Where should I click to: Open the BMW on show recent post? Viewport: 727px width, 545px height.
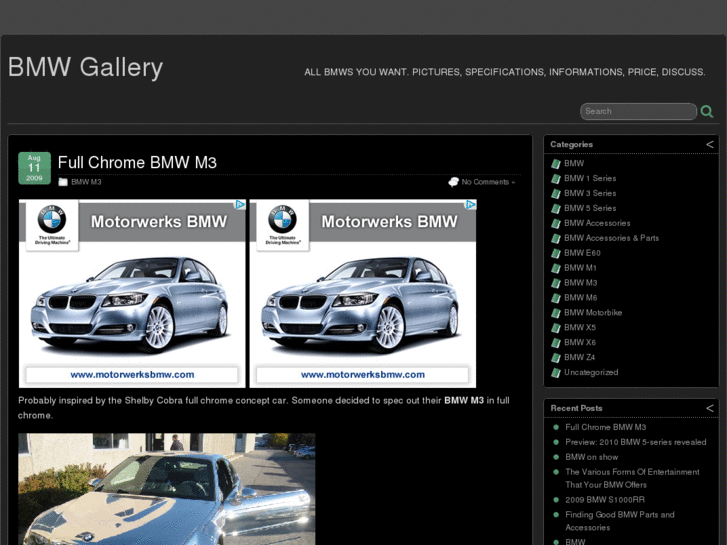pos(592,457)
